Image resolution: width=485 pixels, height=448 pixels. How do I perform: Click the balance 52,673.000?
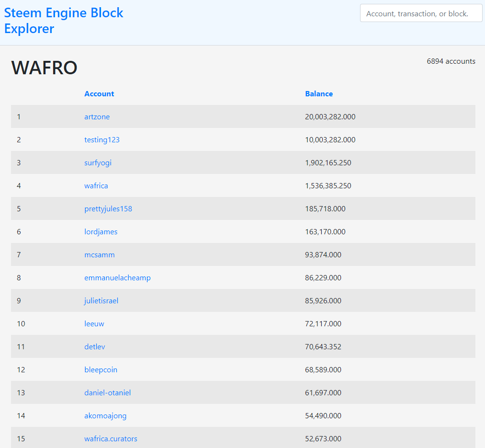(323, 439)
